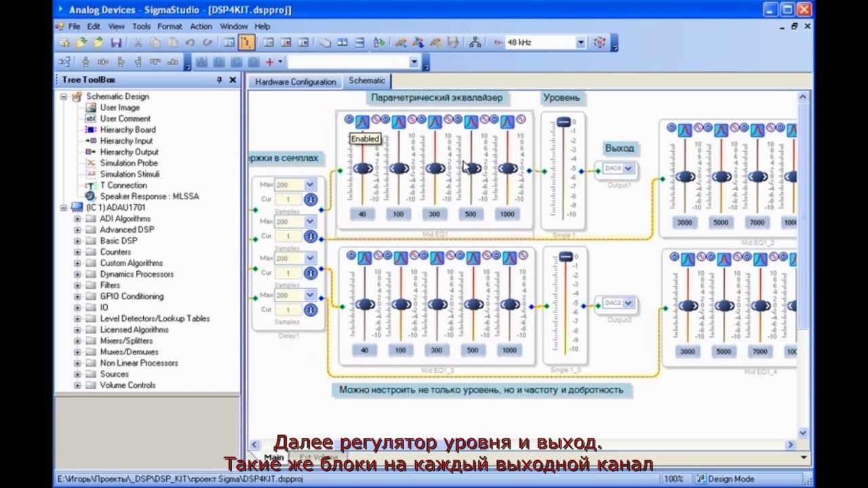
Task: Click the first alignment icon in second toolbar
Action: click(85, 62)
